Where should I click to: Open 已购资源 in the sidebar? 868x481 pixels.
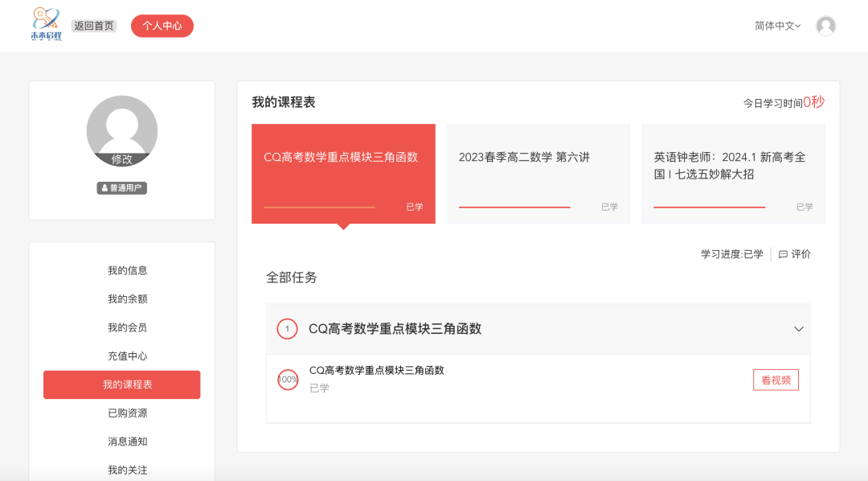tap(127, 413)
